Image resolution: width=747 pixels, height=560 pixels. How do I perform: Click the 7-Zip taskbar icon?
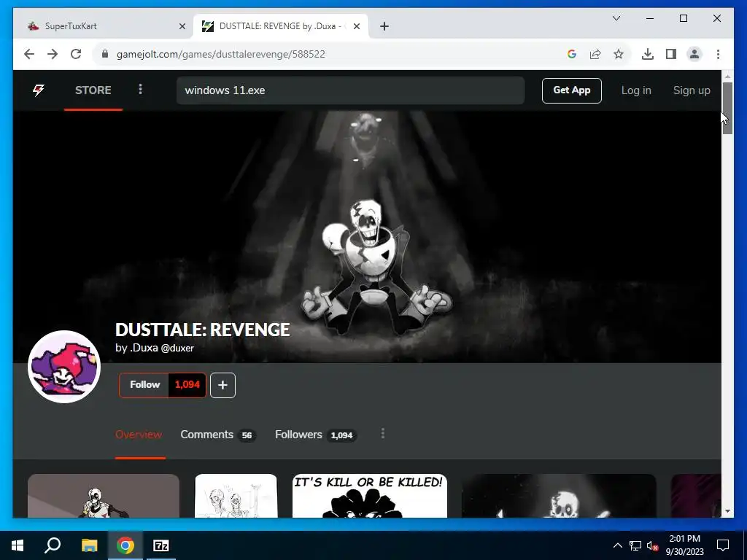click(x=161, y=545)
